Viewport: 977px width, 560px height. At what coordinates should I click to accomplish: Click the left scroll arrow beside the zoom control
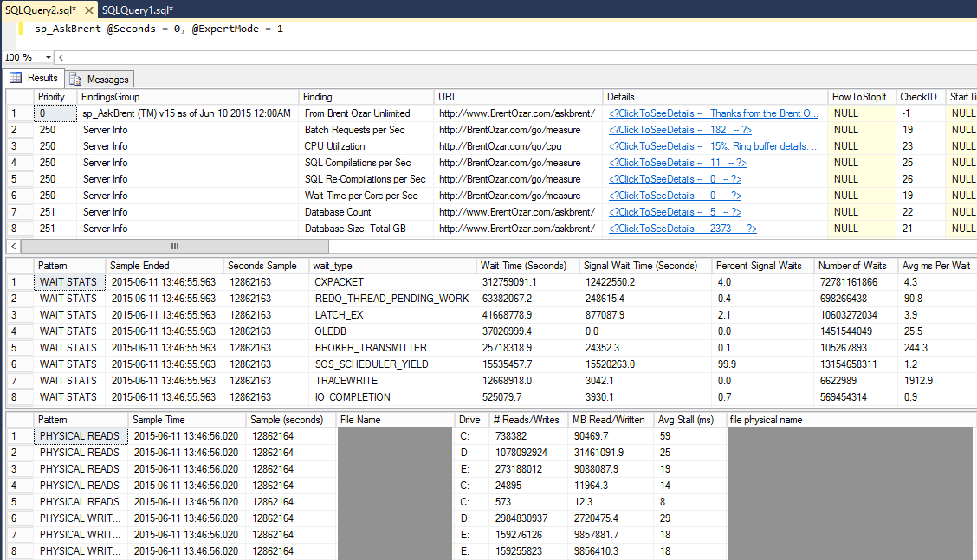click(61, 58)
